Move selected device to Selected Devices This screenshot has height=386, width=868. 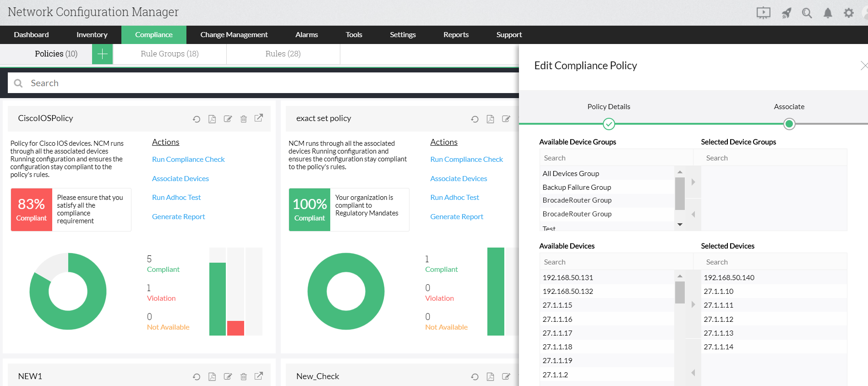coord(693,304)
